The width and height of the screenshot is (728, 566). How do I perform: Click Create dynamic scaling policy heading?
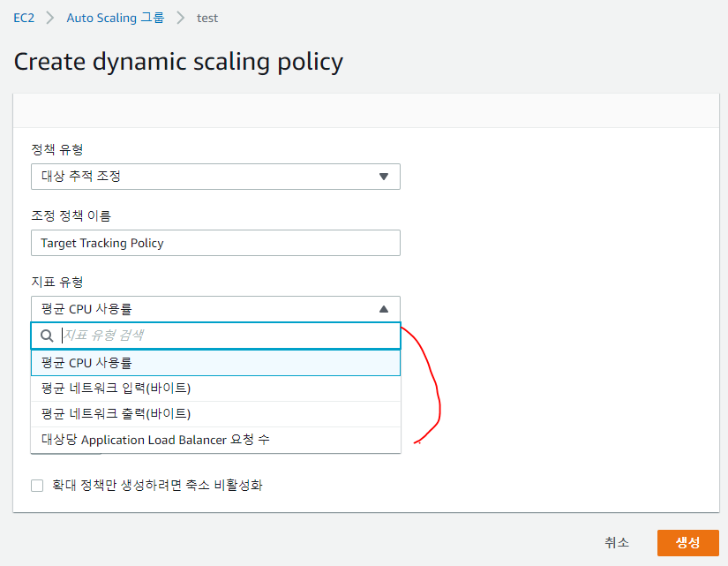point(178,62)
